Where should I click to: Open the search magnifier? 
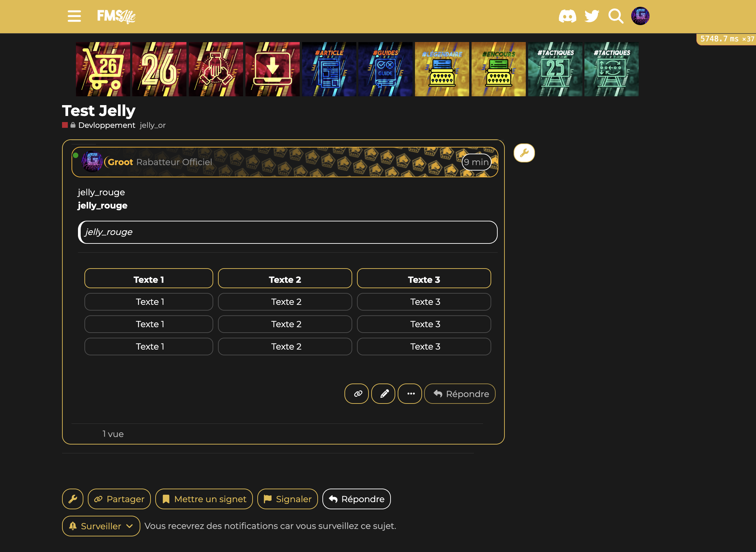616,16
